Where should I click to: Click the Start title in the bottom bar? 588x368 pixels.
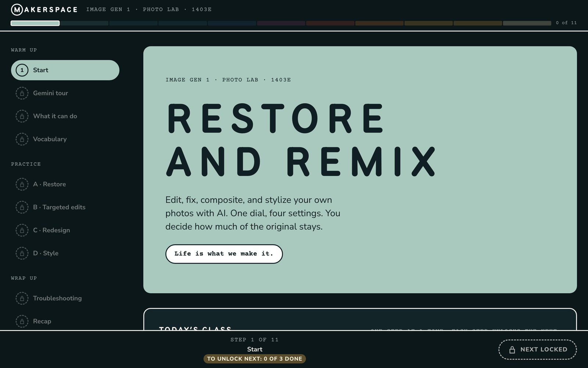click(x=255, y=349)
